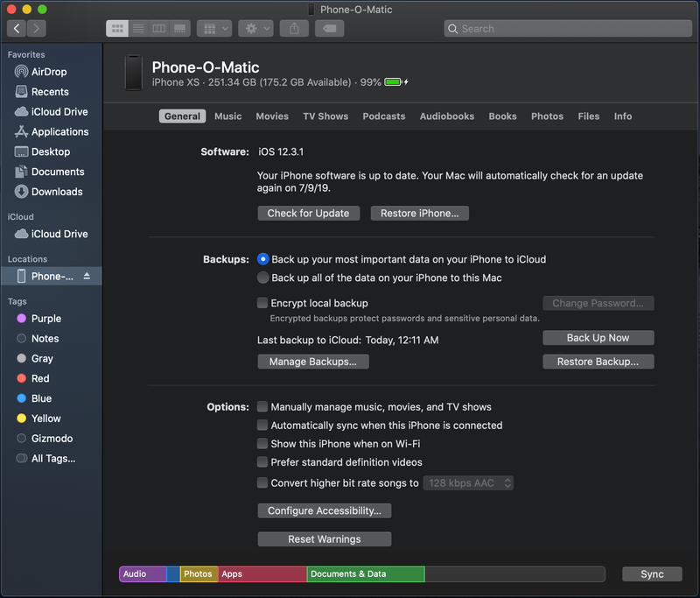
Task: Open Manage Backups dialog
Action: (313, 362)
